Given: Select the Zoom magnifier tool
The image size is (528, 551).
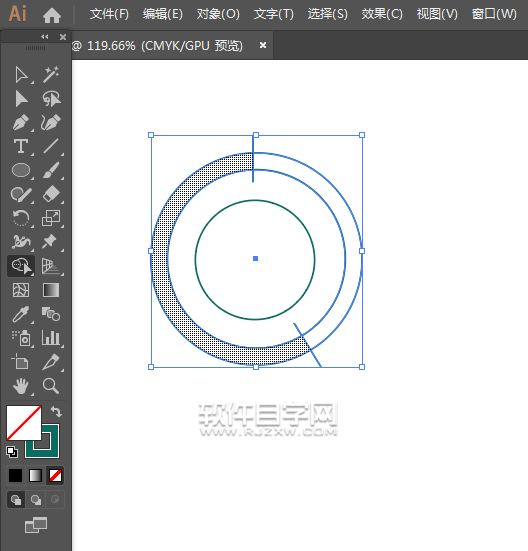Looking at the screenshot, I should [x=51, y=385].
